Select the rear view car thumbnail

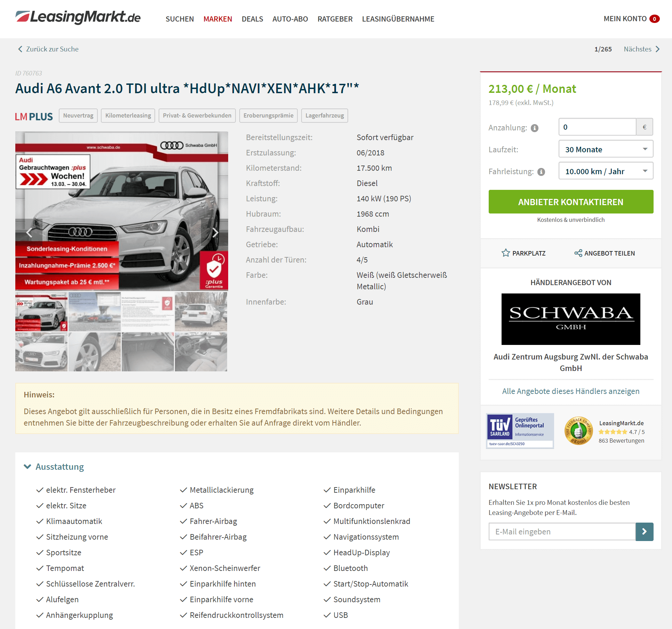click(201, 312)
